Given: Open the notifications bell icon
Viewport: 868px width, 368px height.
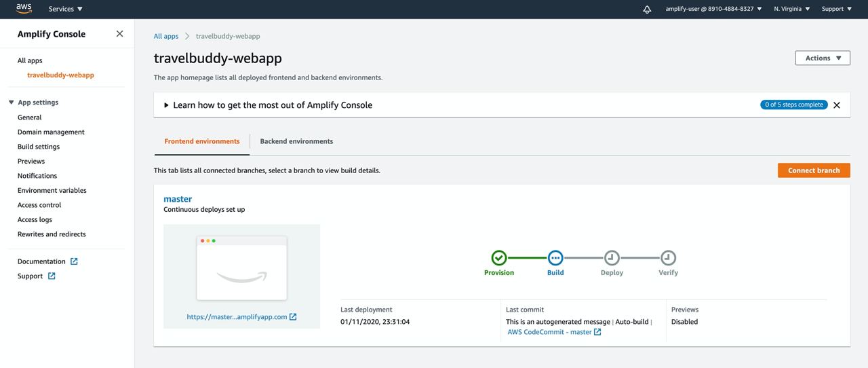Looking at the screenshot, I should pos(647,10).
